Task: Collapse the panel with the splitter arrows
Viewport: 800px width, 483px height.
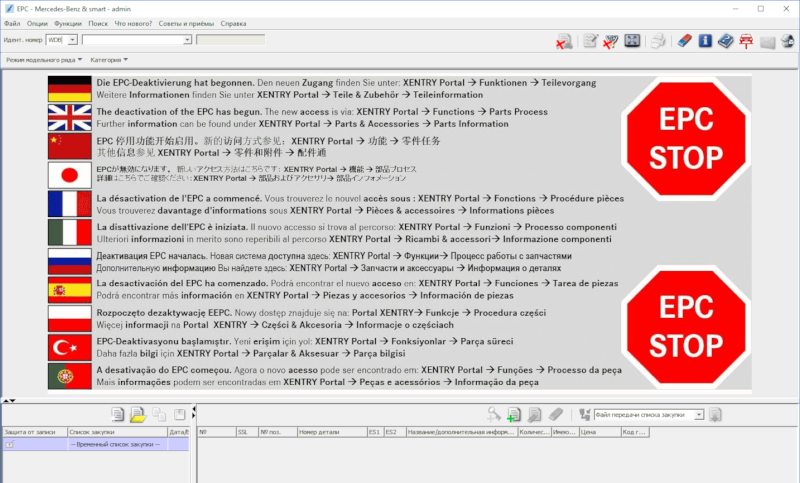Action: (x=9, y=401)
